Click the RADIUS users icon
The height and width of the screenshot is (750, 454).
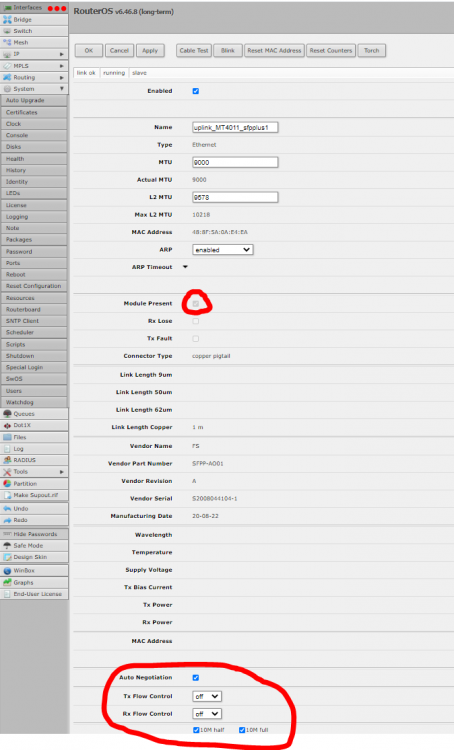click(x=7, y=460)
